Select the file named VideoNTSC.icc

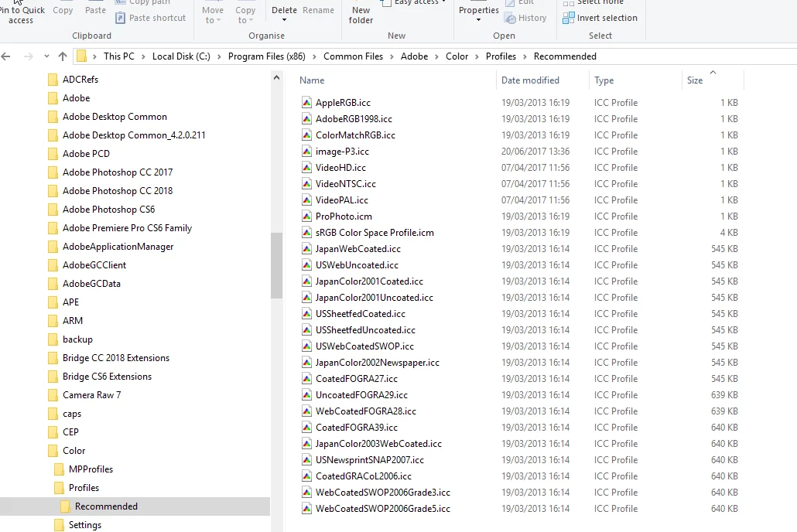coord(346,184)
